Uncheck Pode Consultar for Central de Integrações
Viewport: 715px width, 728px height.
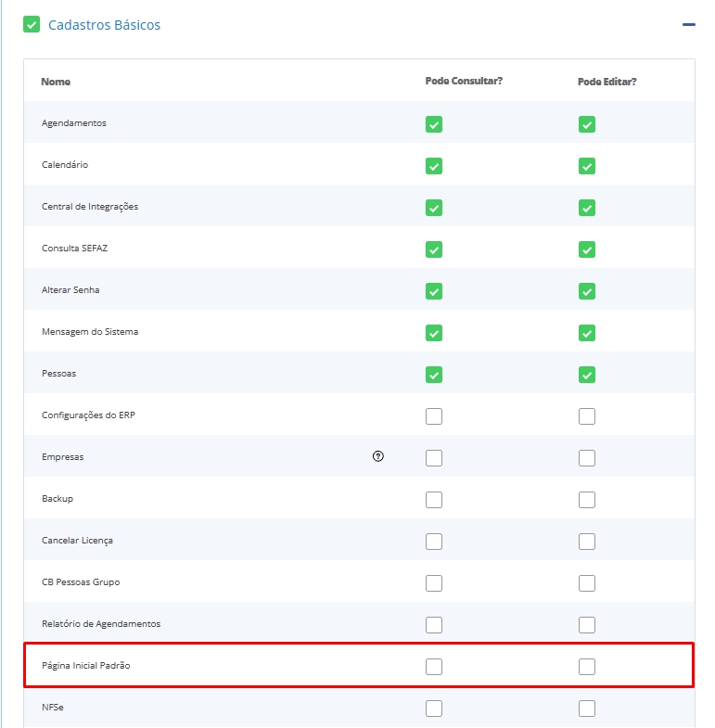(434, 208)
